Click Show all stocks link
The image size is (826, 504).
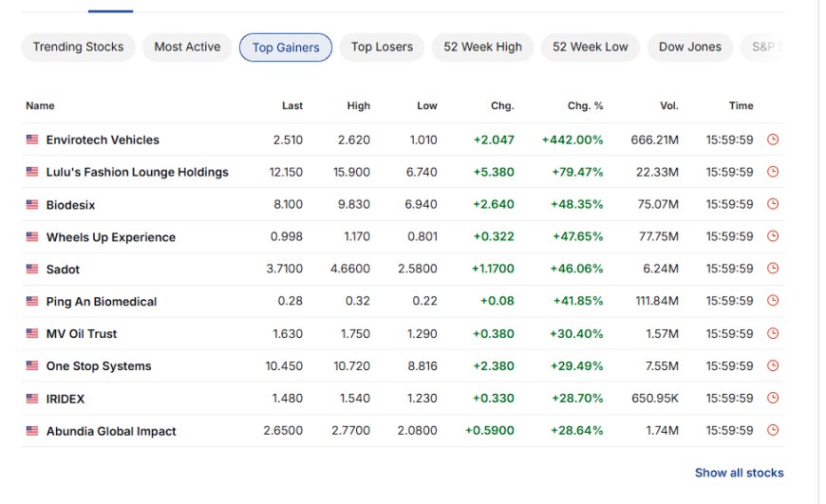(739, 473)
